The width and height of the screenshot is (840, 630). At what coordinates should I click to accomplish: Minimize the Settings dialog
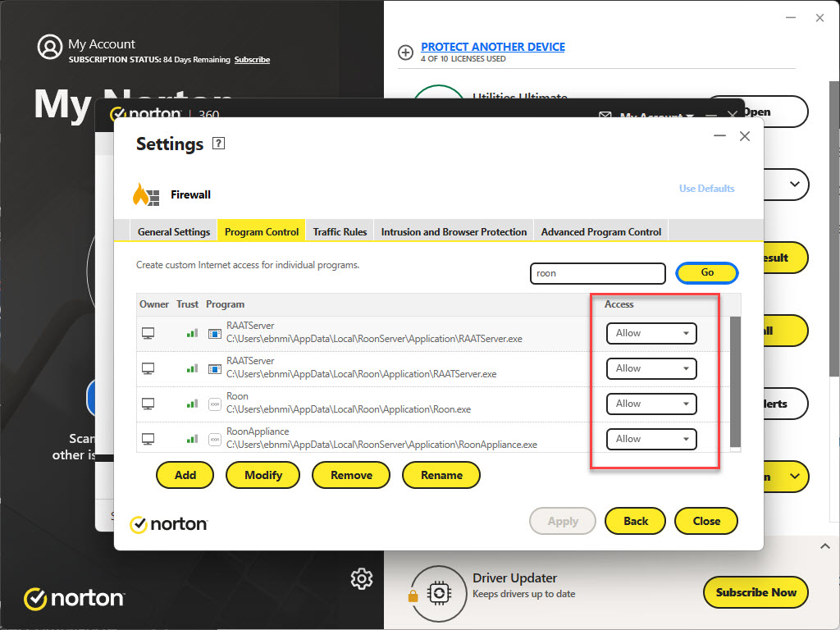[x=719, y=136]
